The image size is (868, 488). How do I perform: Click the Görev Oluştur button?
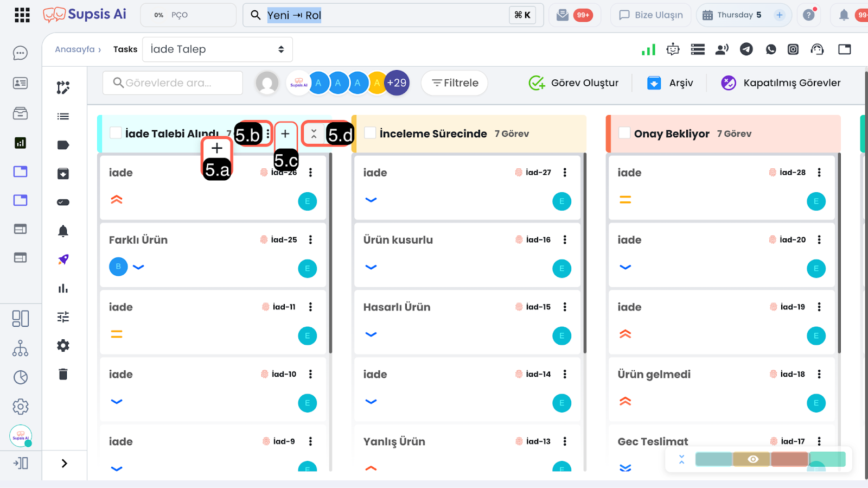573,83
